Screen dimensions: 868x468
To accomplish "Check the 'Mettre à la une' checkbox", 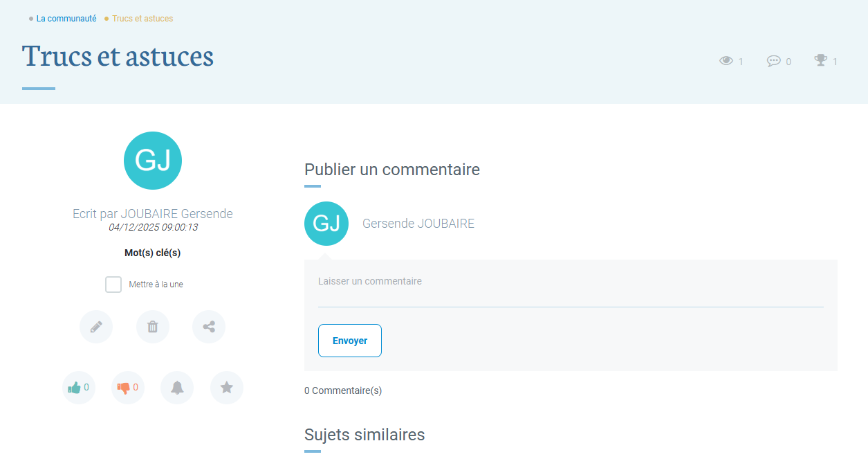I will pos(113,285).
